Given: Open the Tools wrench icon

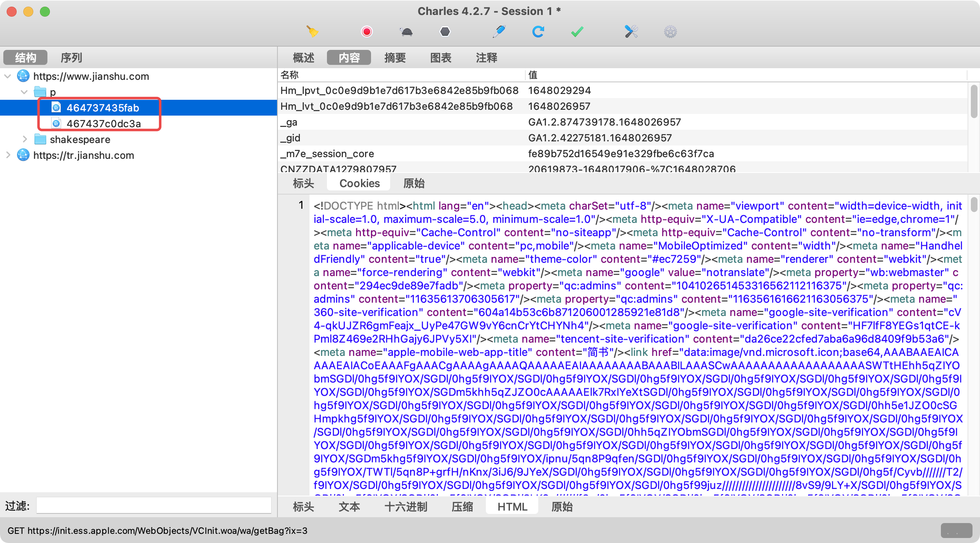Looking at the screenshot, I should [x=631, y=32].
